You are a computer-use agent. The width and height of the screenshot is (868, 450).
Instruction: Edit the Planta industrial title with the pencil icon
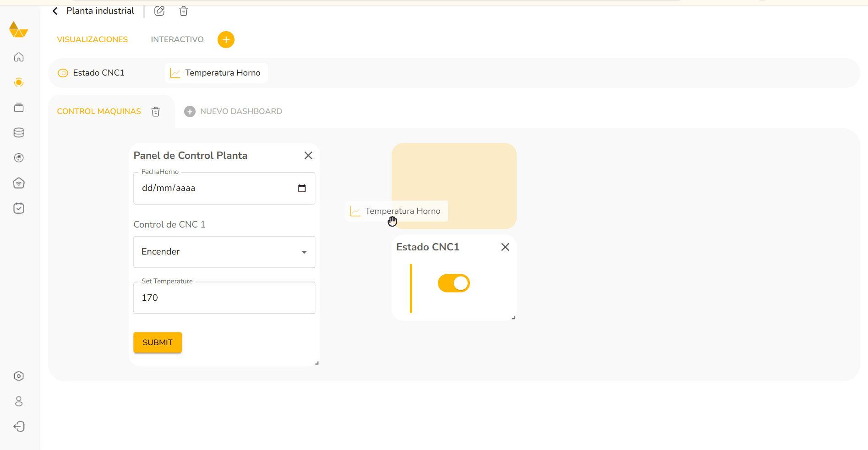159,11
